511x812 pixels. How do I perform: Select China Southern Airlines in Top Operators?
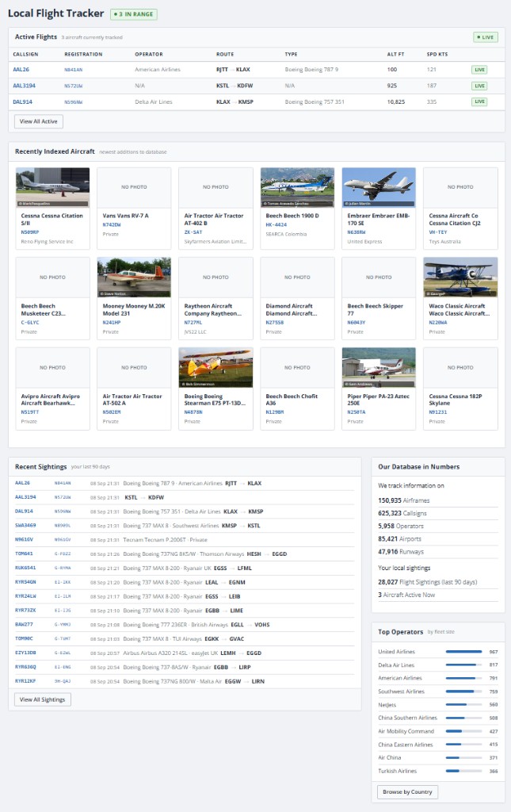pos(407,718)
